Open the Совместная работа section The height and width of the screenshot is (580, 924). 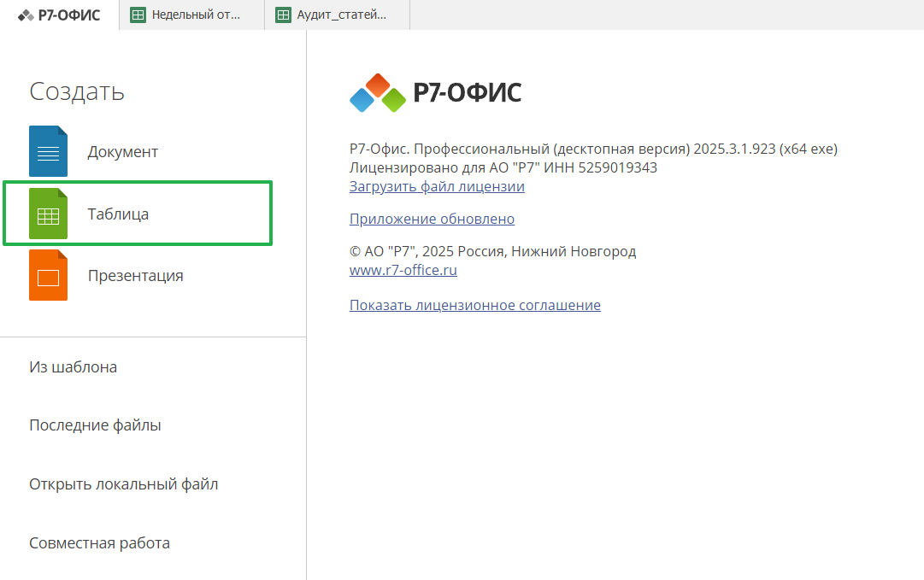pyautogui.click(x=100, y=543)
